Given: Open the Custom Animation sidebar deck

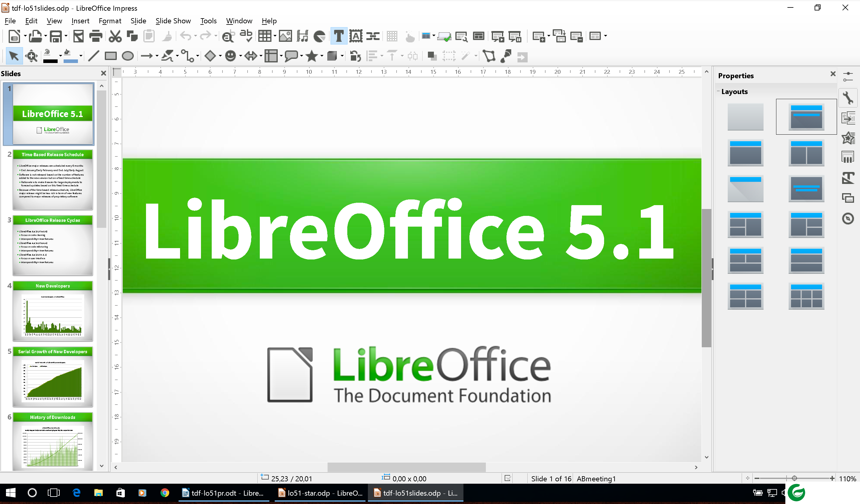Looking at the screenshot, I should tap(848, 138).
